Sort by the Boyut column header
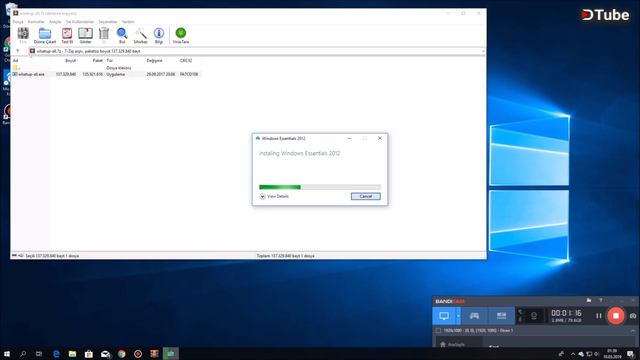Image resolution: width=640 pixels, height=360 pixels. pos(64,60)
